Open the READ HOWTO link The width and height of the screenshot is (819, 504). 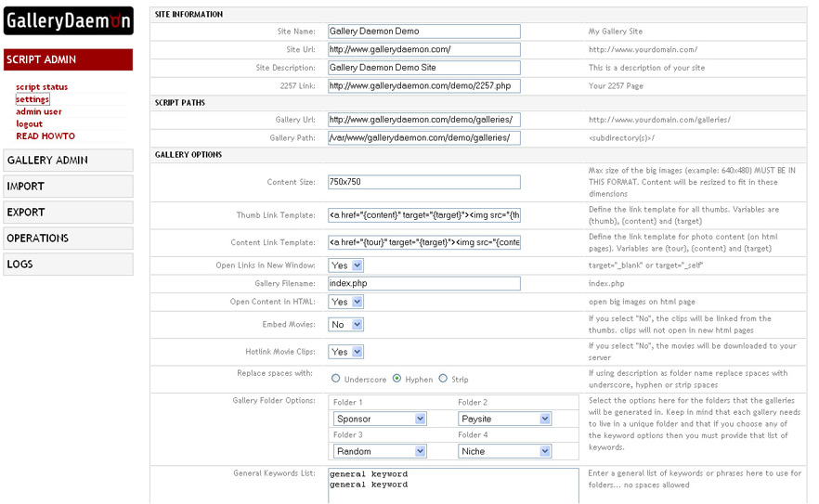(45, 136)
